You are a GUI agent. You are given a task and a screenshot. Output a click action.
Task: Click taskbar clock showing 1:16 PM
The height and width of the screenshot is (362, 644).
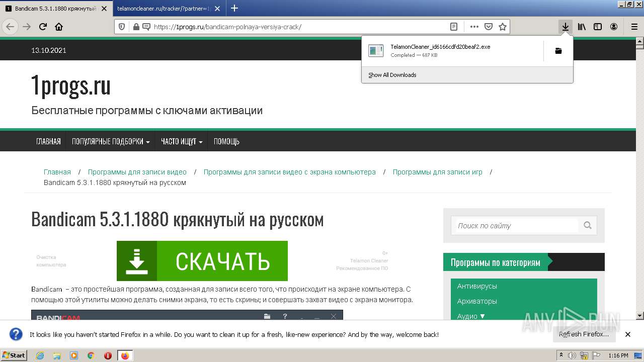(x=618, y=355)
